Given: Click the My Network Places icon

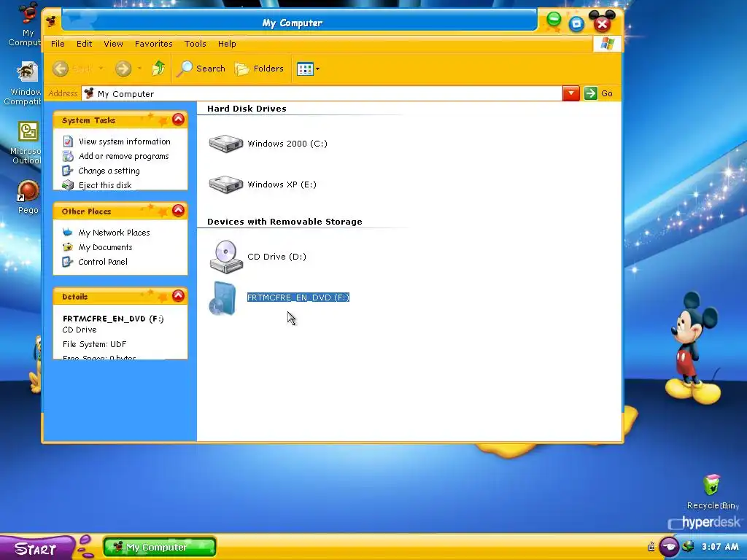Looking at the screenshot, I should click(x=68, y=233).
